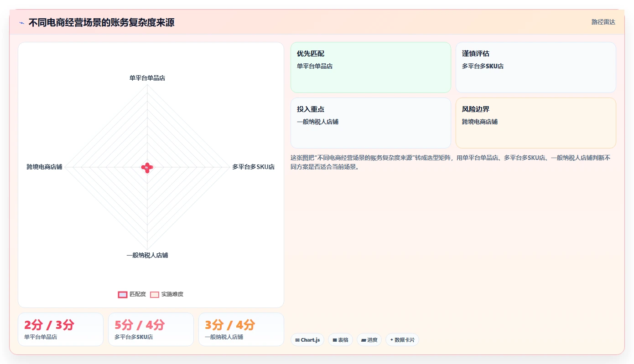Click 多平台多SKU店 text in 谨慎评估 card
The height and width of the screenshot is (364, 634).
pos(483,66)
